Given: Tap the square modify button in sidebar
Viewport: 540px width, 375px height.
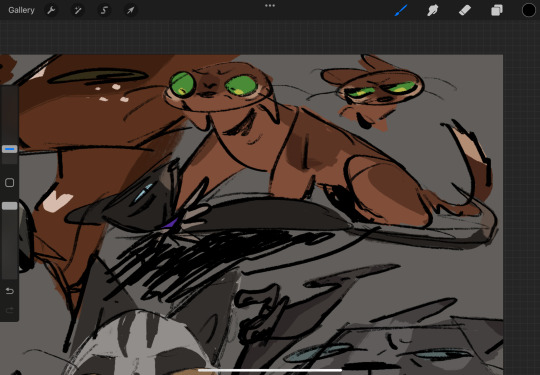Looking at the screenshot, I should click(10, 183).
